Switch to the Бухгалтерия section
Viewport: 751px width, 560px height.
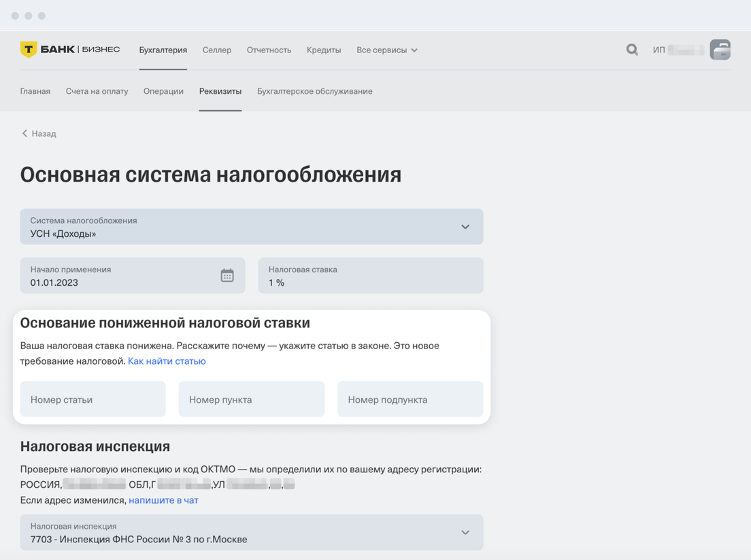(x=163, y=50)
